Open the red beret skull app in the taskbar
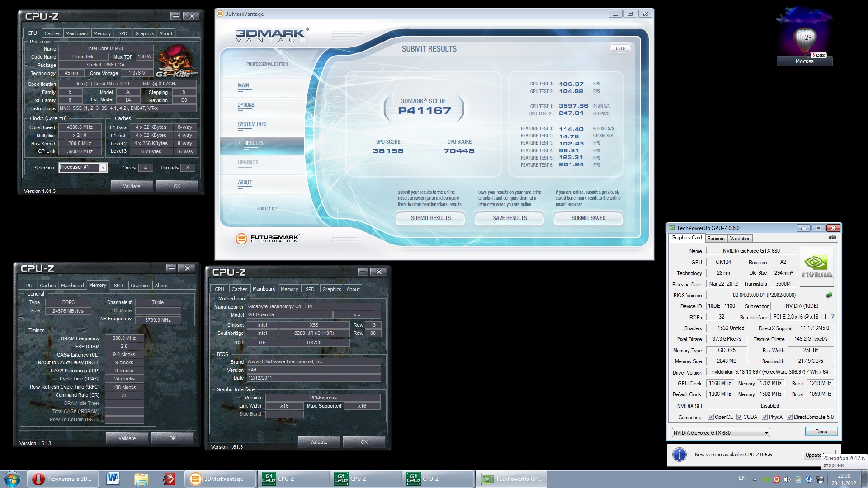The height and width of the screenshot is (488, 868). [x=169, y=479]
